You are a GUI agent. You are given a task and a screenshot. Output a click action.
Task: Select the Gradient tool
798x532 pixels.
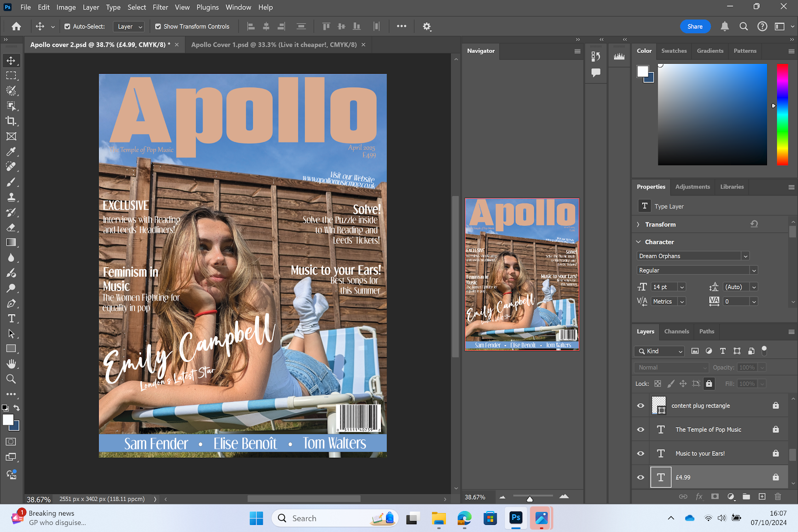(x=11, y=243)
